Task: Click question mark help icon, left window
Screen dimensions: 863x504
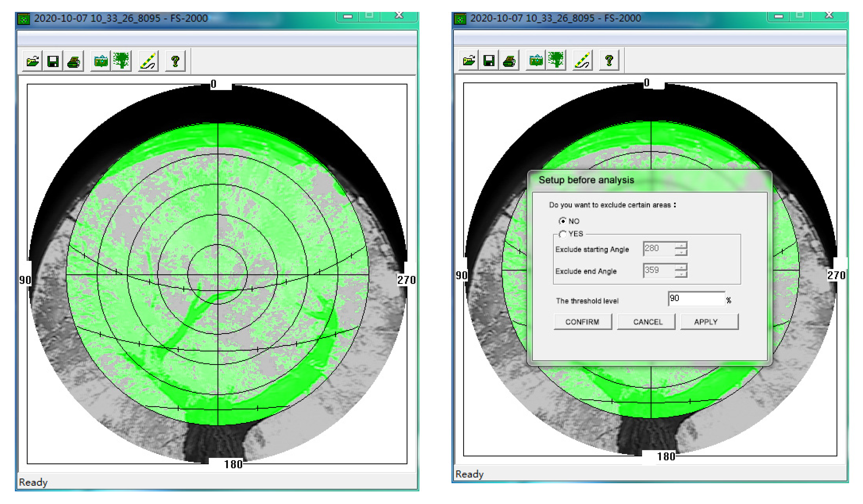Action: (x=175, y=62)
